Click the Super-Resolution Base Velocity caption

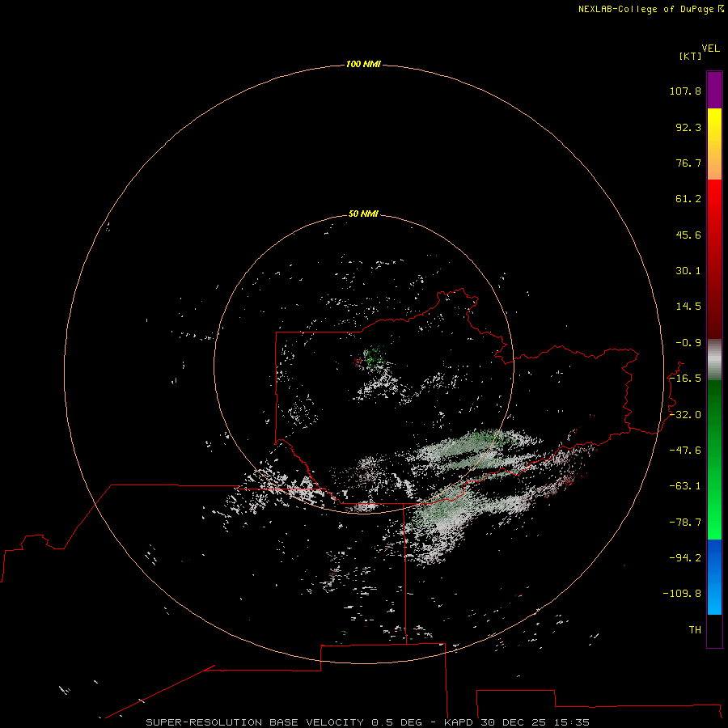click(367, 722)
